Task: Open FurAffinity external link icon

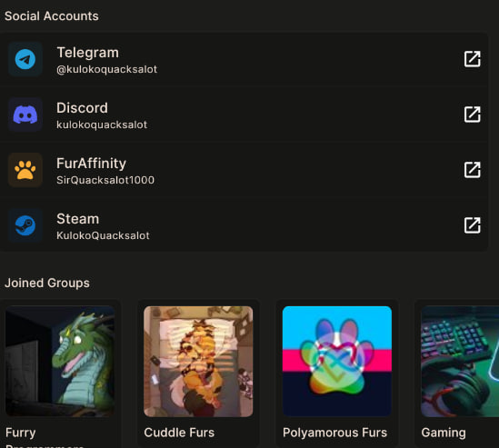Action: point(473,170)
